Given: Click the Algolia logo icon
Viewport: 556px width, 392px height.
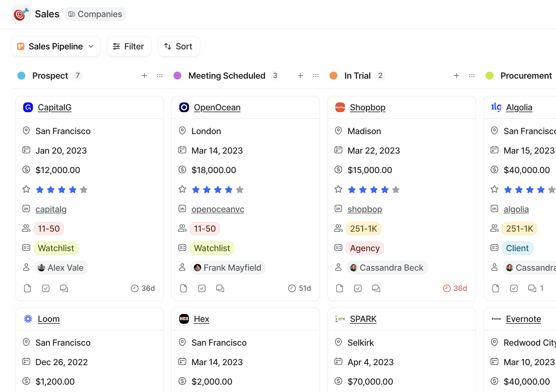Looking at the screenshot, I should (496, 107).
